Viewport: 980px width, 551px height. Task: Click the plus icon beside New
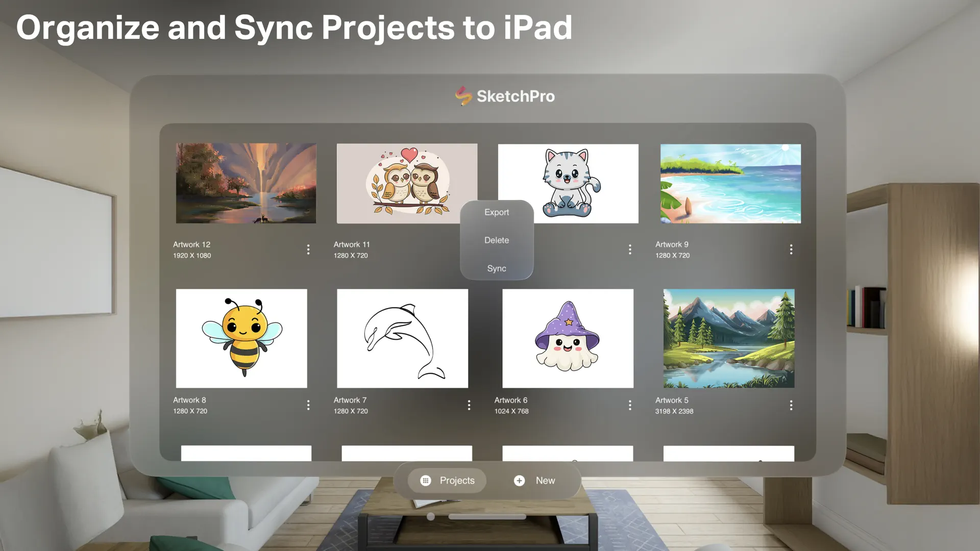(519, 480)
